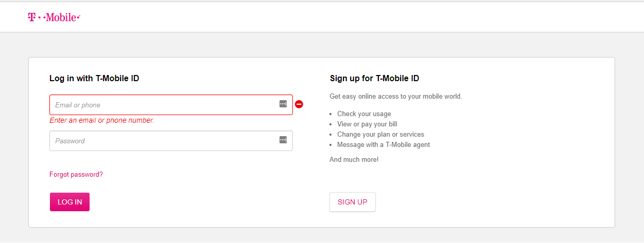644x243 pixels.
Task: Focus the Email or phone field
Action: pos(171,105)
